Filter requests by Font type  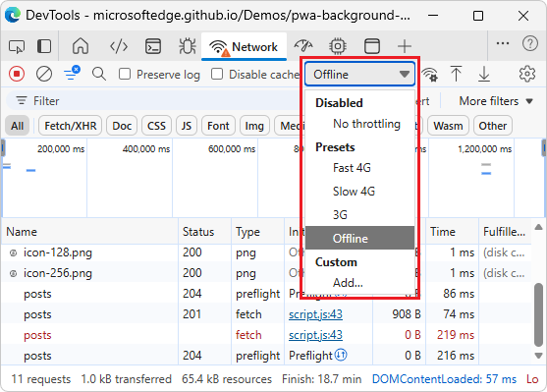(218, 126)
